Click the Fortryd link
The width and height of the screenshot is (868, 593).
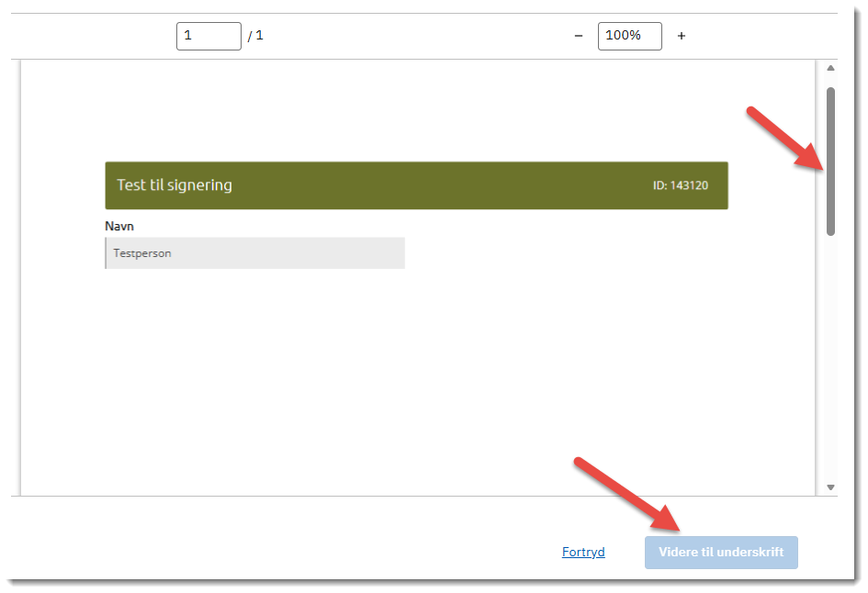point(583,553)
